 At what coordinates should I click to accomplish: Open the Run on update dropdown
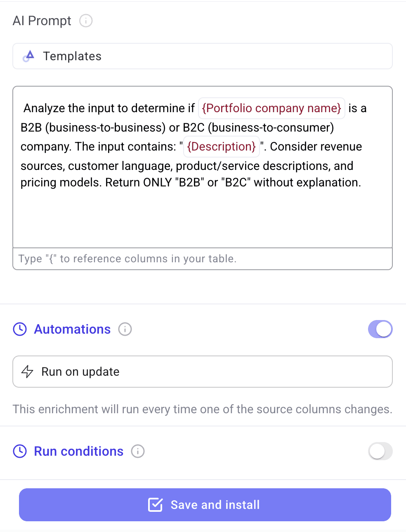point(203,372)
